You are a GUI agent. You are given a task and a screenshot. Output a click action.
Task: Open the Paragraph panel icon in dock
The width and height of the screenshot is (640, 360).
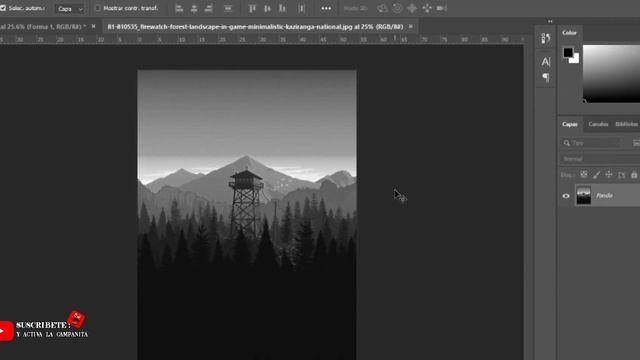(x=546, y=78)
